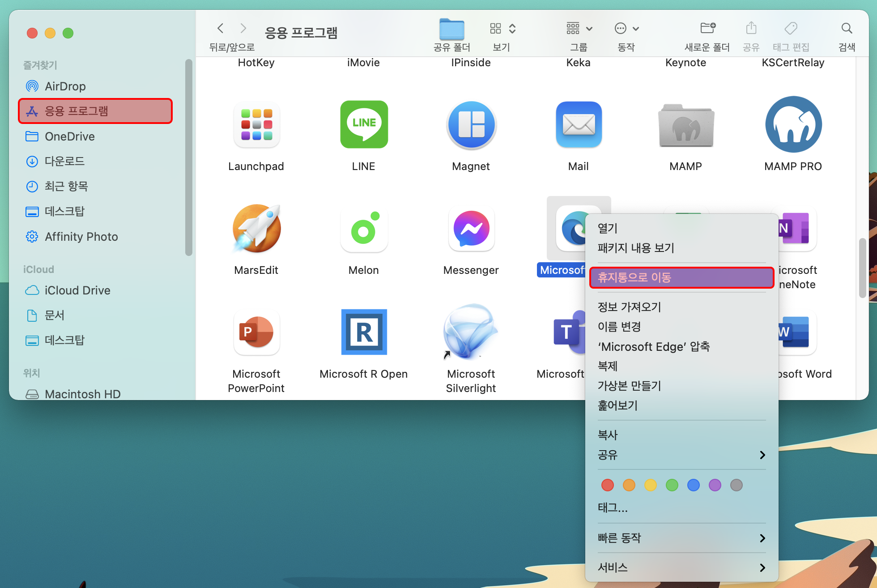This screenshot has height=588, width=877.
Task: Select the MarsEdit rocket icon
Action: pyautogui.click(x=256, y=229)
